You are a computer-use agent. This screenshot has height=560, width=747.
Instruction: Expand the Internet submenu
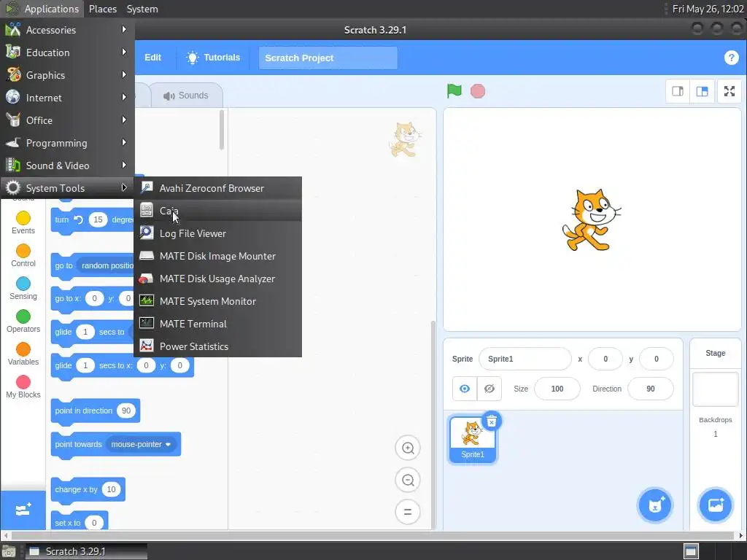point(67,98)
